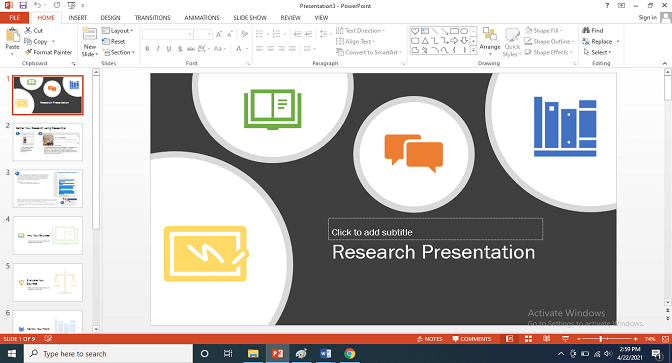Toggle the Notes pane
Viewport: 672px width, 363px height.
pyautogui.click(x=429, y=339)
